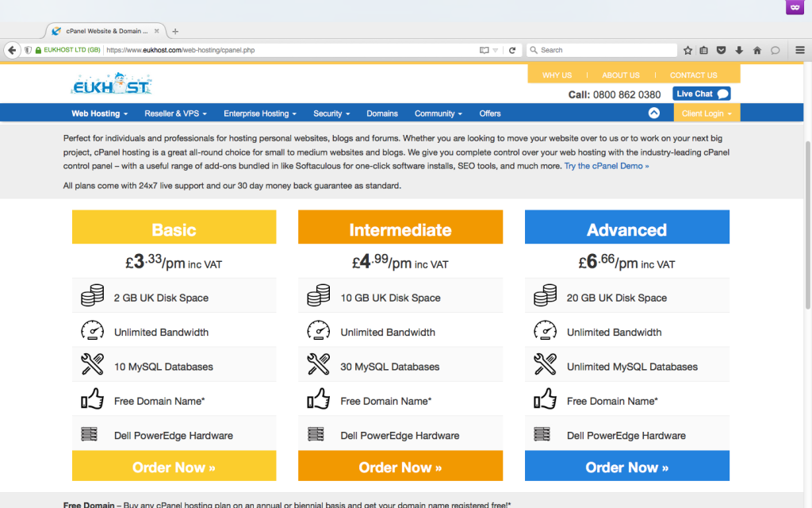Click inside the browser Search field
812x508 pixels.
click(x=603, y=50)
